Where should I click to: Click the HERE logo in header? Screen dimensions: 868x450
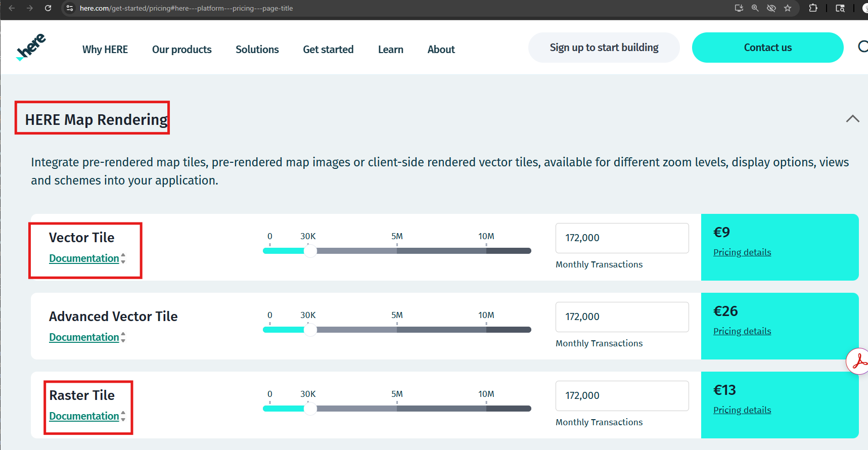tap(31, 47)
